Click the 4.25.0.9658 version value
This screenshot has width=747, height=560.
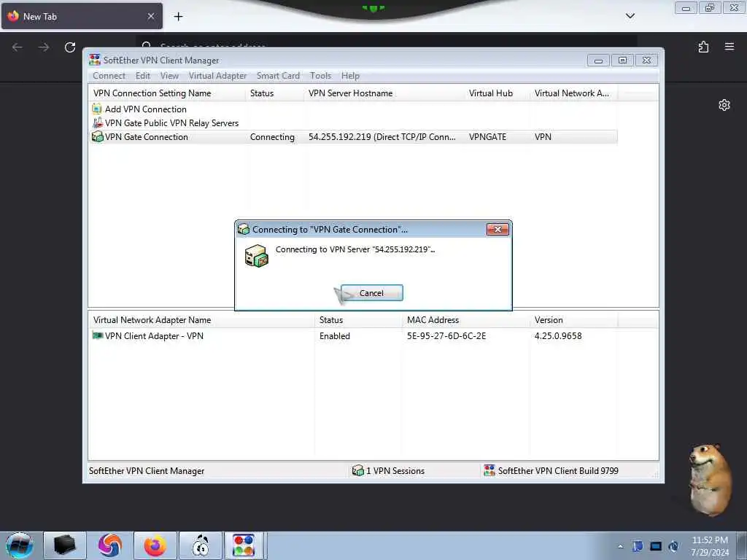pos(558,336)
